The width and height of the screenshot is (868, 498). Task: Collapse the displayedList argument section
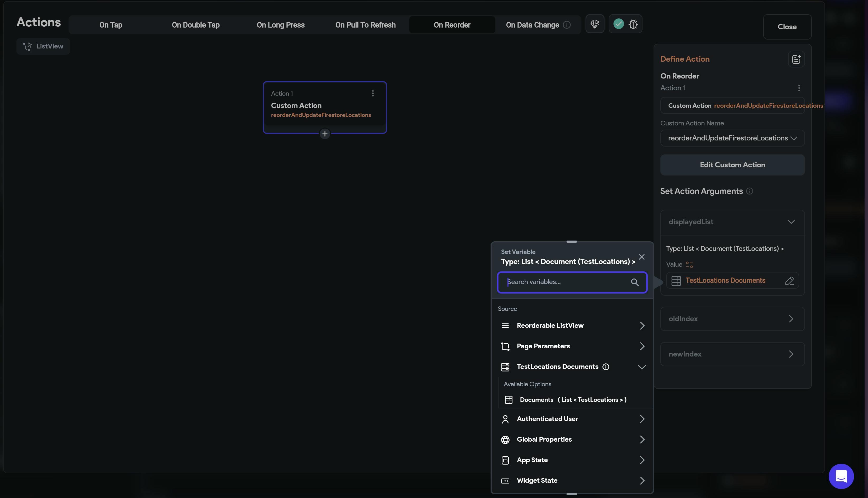(x=791, y=222)
